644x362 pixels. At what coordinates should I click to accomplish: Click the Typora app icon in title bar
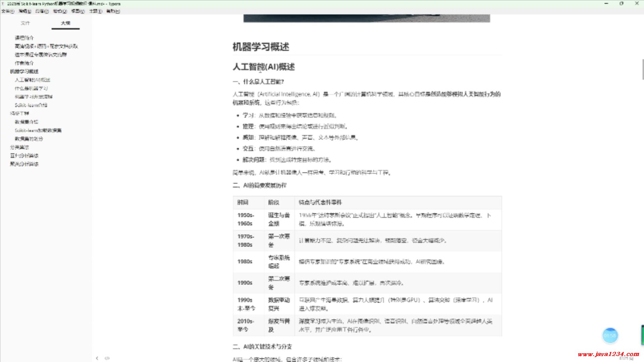3,4
